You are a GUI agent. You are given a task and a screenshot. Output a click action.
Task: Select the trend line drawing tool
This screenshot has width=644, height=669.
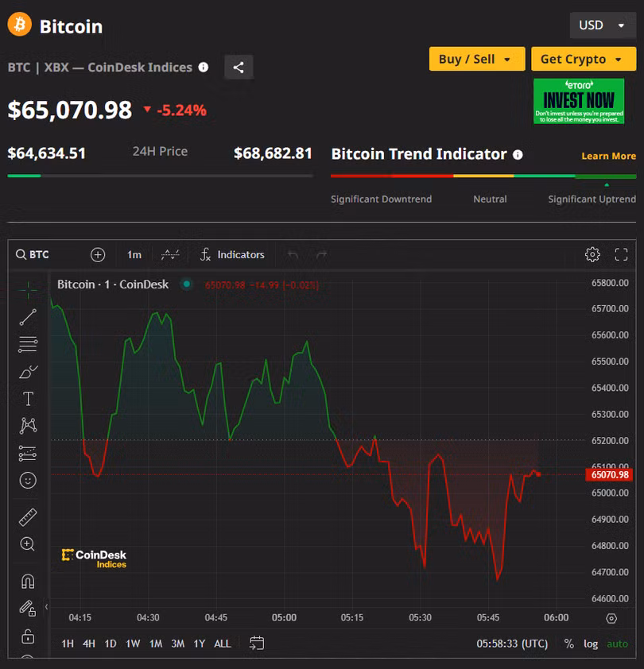(28, 317)
